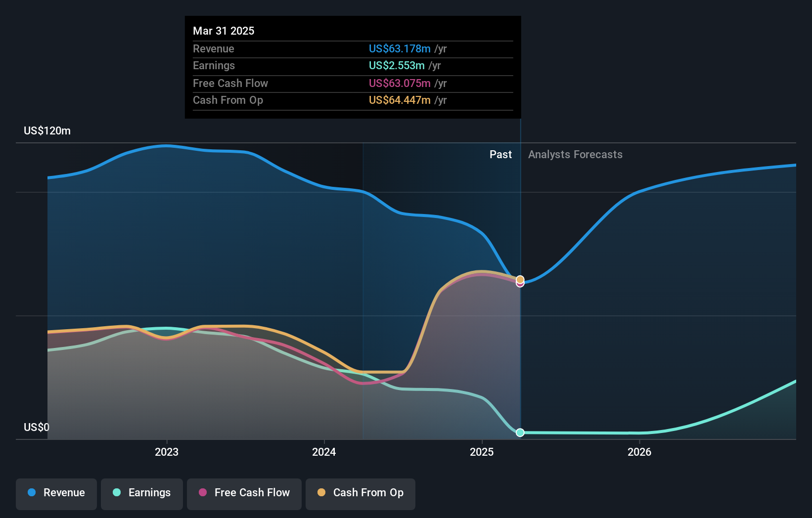Click the US$120m y-axis label

coord(47,131)
